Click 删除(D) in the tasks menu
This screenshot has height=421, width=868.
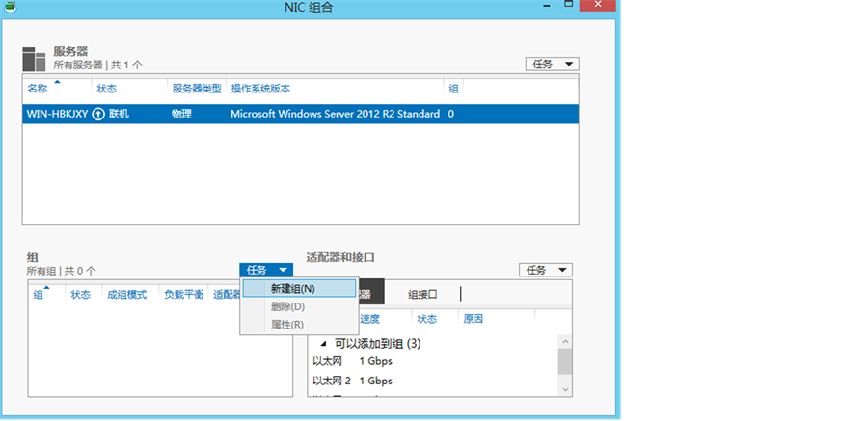pos(287,306)
